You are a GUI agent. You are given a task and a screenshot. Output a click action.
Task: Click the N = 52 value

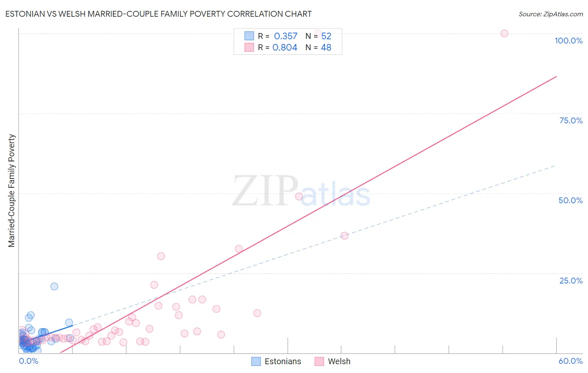tap(318, 36)
